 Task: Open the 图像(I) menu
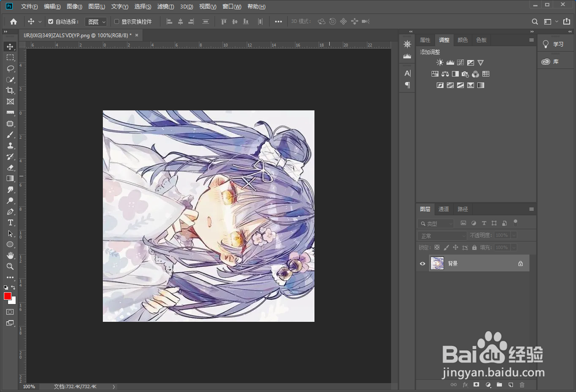[74, 6]
